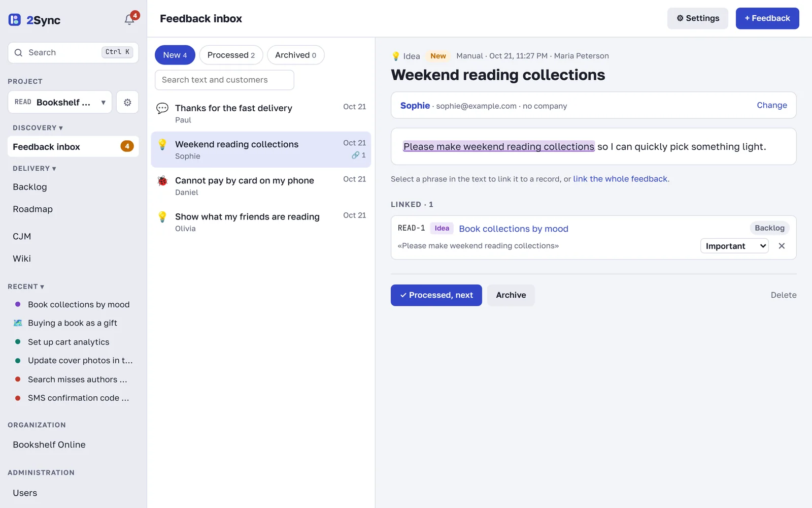Viewport: 812px width, 508px height.
Task: Switch to the Archived tab
Action: click(296, 55)
